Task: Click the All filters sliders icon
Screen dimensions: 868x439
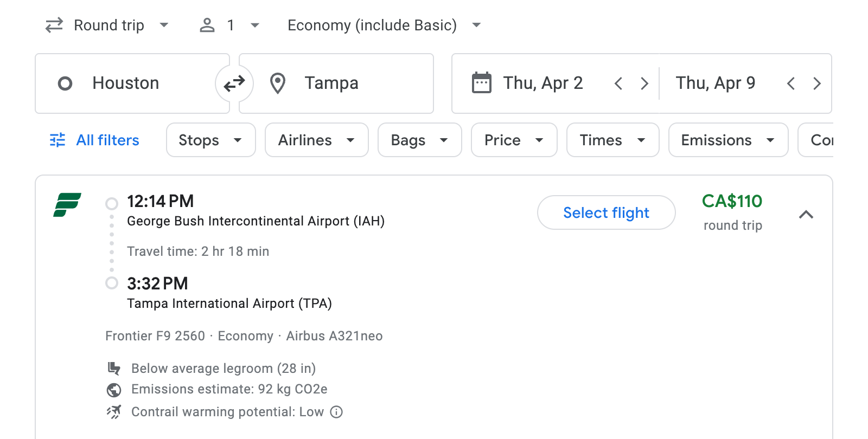Action: 57,140
